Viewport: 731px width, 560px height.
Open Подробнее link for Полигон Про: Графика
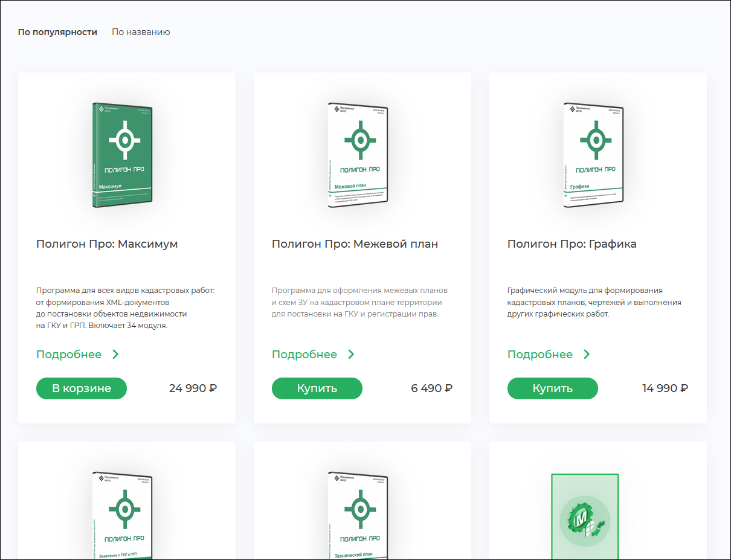coord(540,355)
